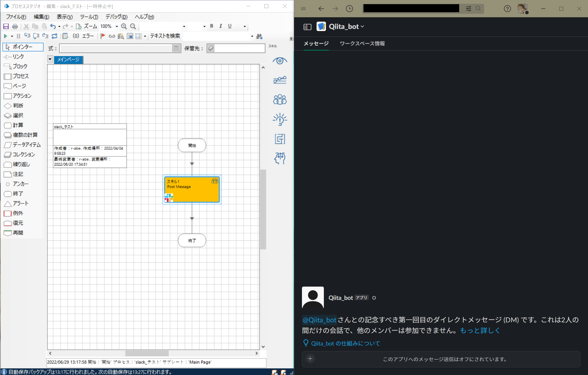Toggle underline formatting
The height and width of the screenshot is (375, 588).
[x=229, y=26]
